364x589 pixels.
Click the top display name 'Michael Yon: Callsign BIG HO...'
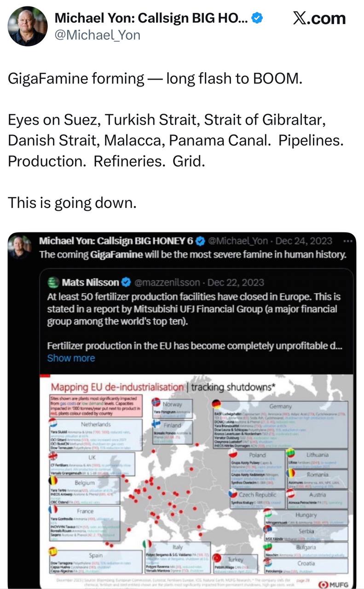point(152,18)
